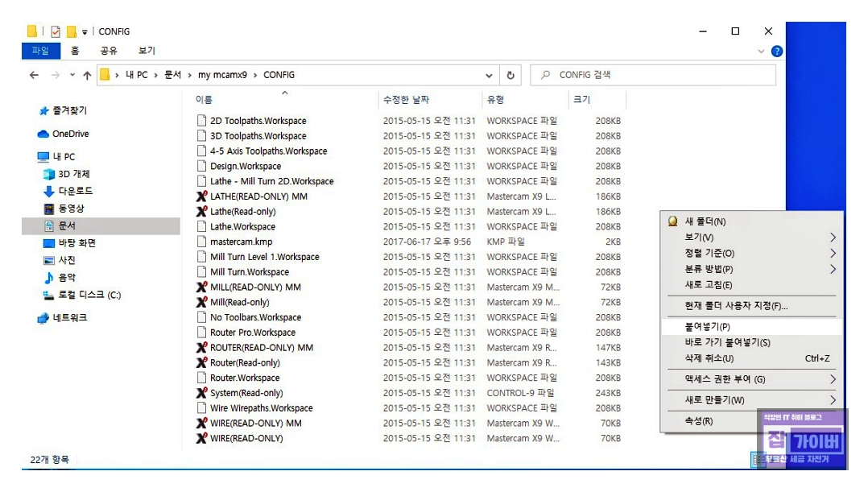868x492 pixels.
Task: Select the 2D Toolpaths.Workspace file
Action: click(x=258, y=121)
